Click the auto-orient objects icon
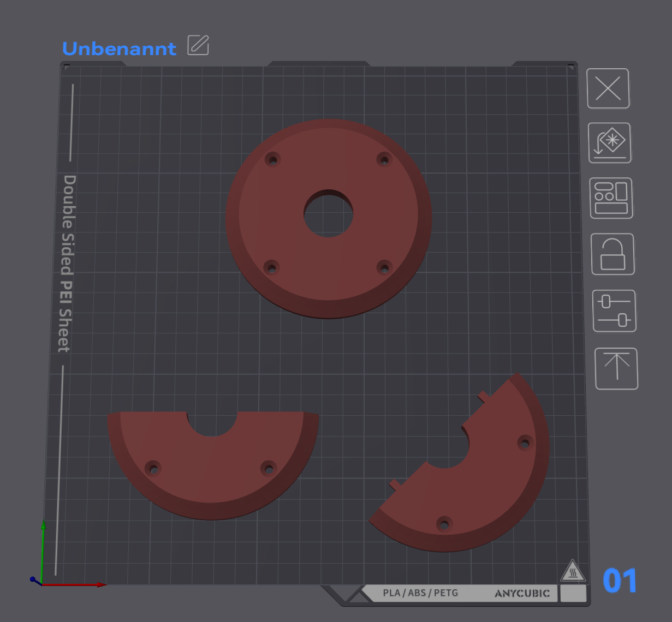 [x=610, y=143]
